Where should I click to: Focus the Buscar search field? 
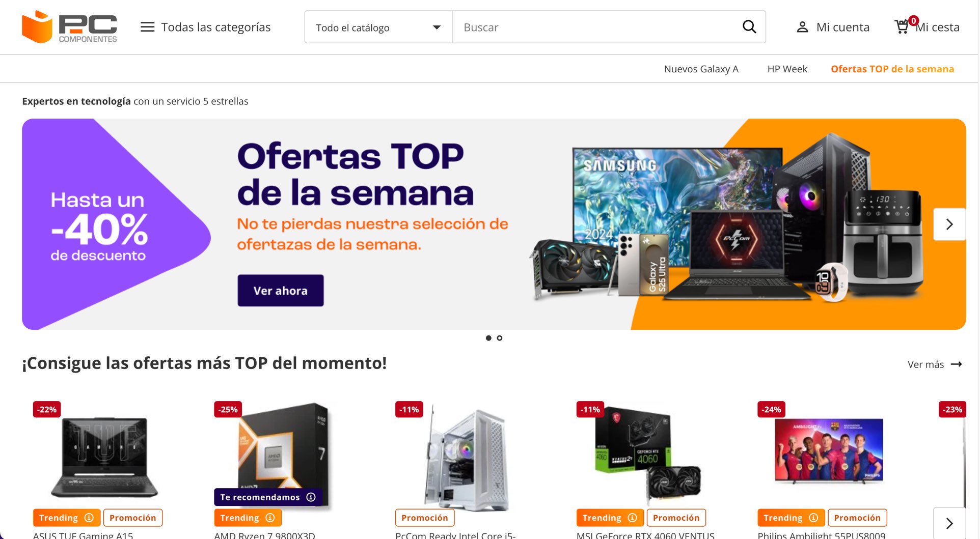tap(596, 27)
